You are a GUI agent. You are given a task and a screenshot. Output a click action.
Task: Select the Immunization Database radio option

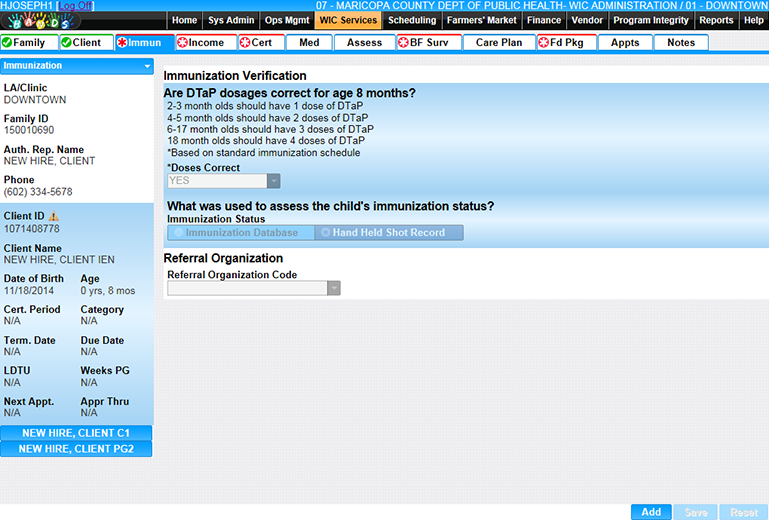[x=179, y=233]
